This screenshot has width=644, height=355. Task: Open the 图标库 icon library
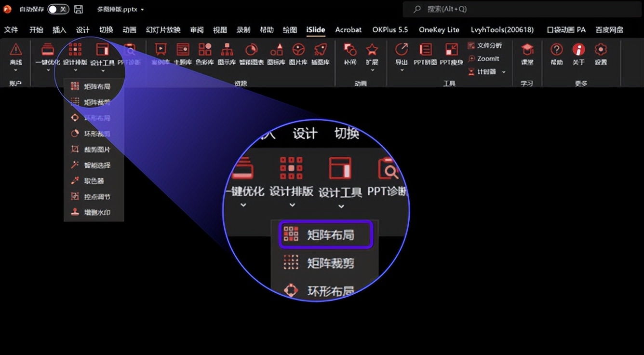coord(276,54)
